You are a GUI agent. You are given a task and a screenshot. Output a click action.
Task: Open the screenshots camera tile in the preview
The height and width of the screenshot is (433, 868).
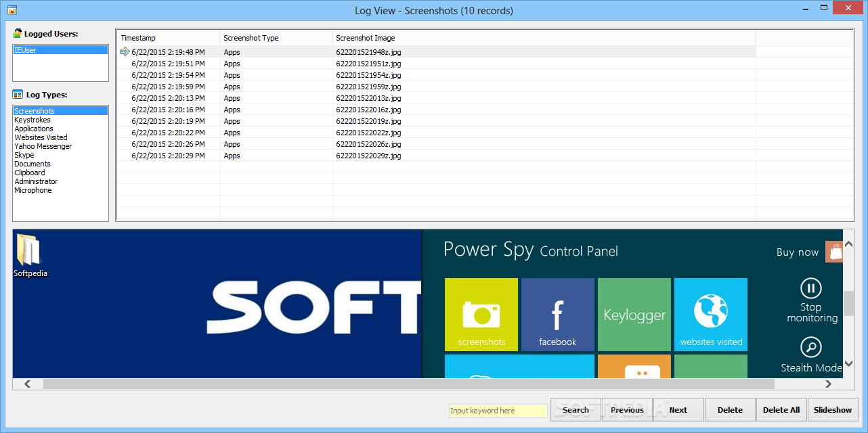(481, 315)
